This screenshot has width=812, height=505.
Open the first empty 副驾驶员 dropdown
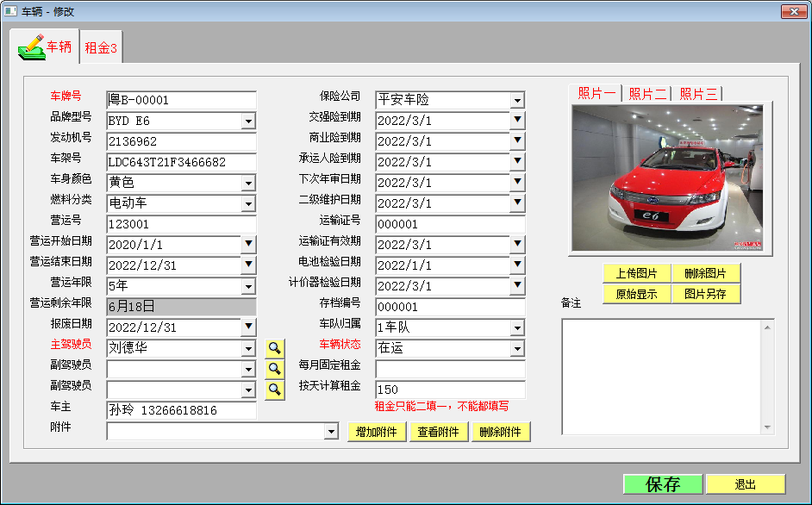pos(248,370)
